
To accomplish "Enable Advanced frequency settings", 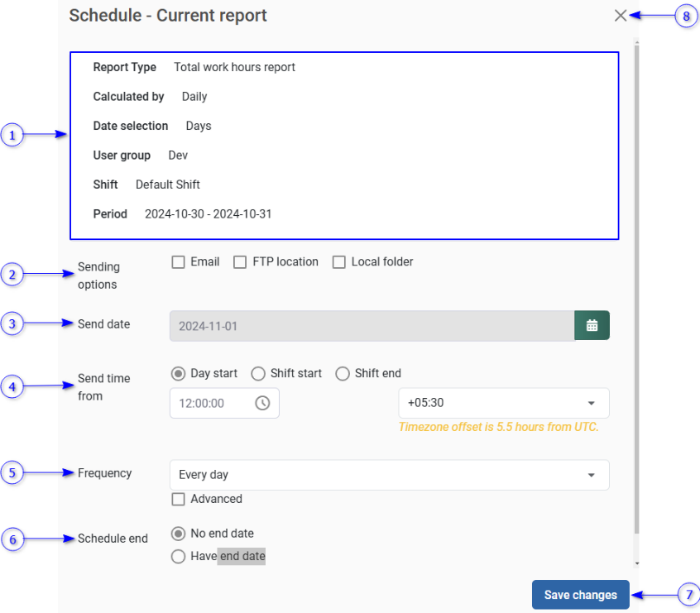I will (x=178, y=500).
